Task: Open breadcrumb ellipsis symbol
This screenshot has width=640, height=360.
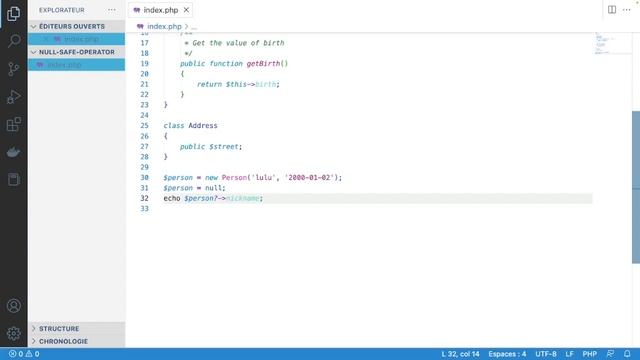Action: pyautogui.click(x=194, y=27)
